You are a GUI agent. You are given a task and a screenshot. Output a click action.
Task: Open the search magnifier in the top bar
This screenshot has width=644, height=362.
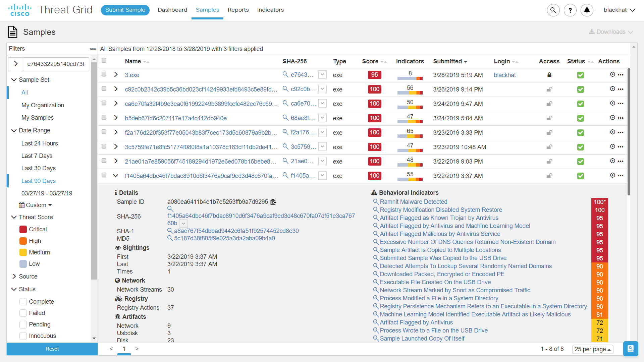[553, 10]
